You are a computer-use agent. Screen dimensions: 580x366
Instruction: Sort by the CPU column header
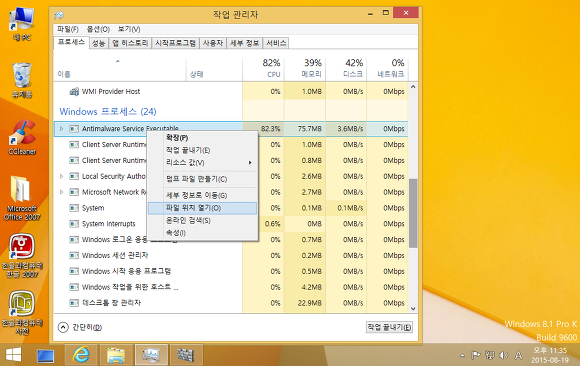pyautogui.click(x=263, y=68)
